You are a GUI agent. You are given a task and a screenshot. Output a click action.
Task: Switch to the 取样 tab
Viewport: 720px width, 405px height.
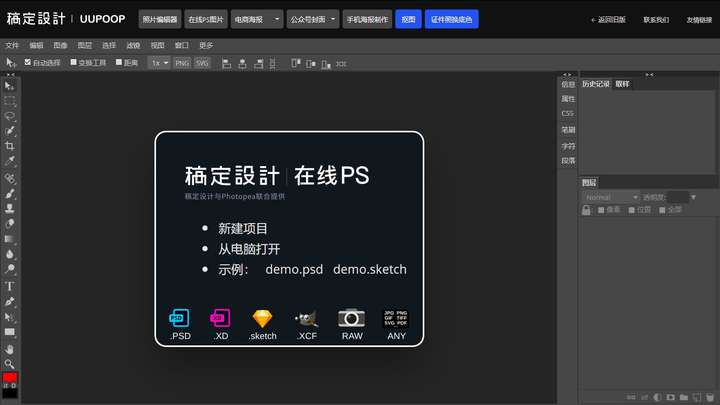623,84
